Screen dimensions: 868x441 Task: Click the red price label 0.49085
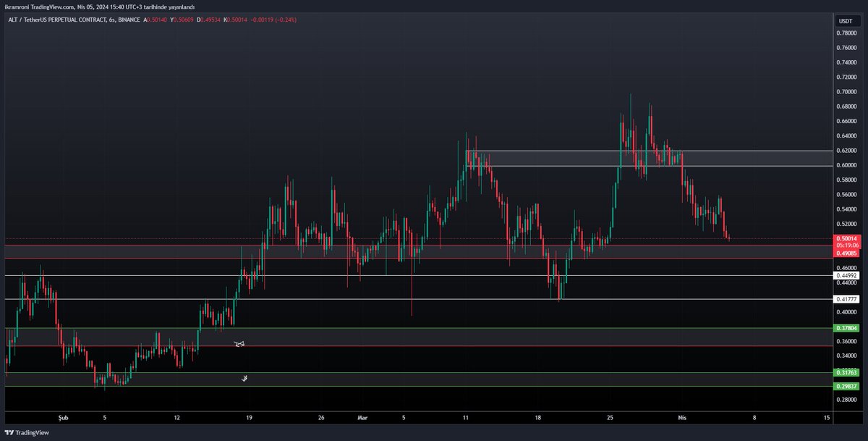click(846, 253)
